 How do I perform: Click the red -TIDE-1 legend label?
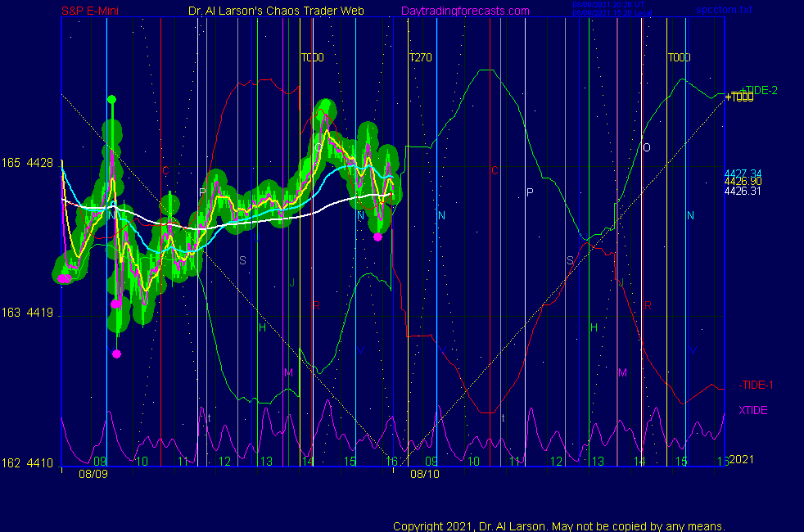pos(756,385)
